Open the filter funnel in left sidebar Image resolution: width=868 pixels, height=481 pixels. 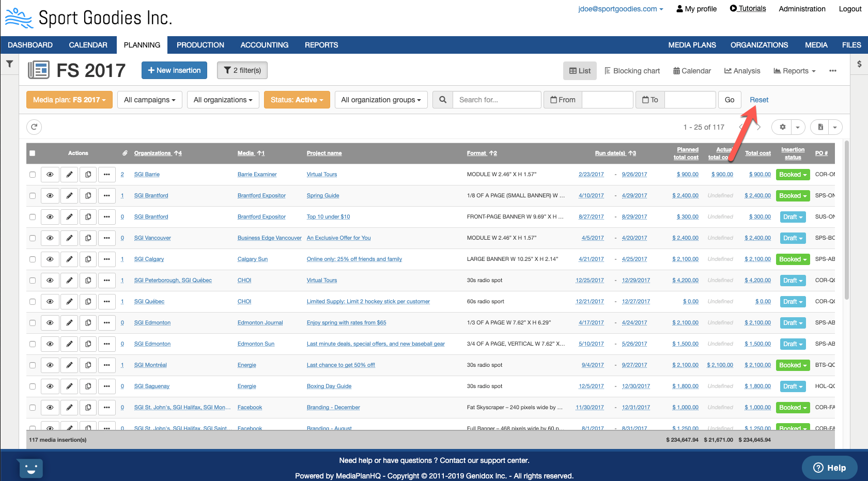point(9,64)
